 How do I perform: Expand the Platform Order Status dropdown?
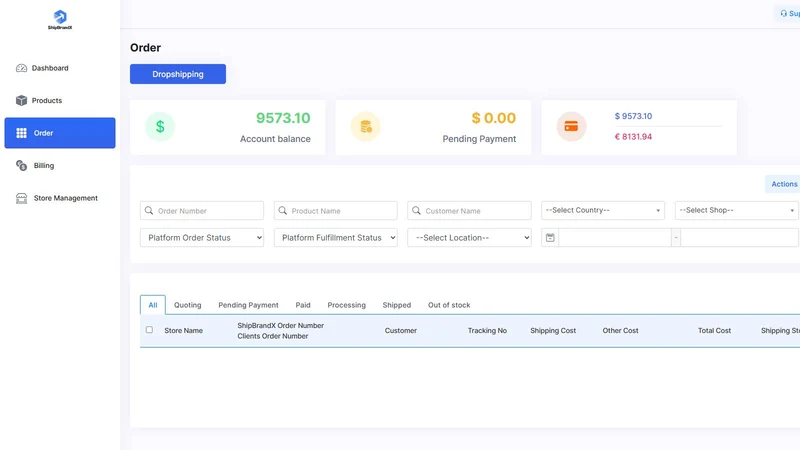(x=202, y=238)
